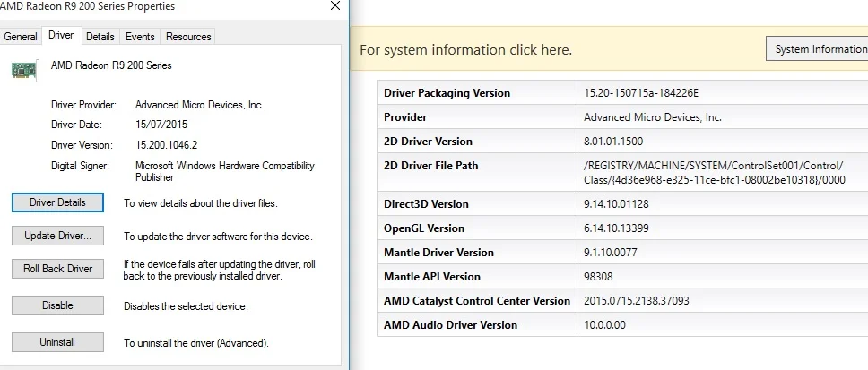
Task: Click the OpenGL Version value 6.14.10.13399
Action: pos(616,228)
